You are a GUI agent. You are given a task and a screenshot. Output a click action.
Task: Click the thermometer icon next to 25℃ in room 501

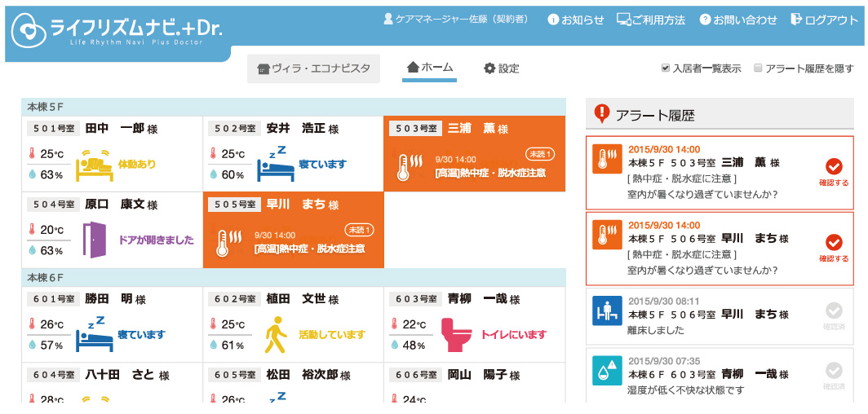(x=32, y=154)
